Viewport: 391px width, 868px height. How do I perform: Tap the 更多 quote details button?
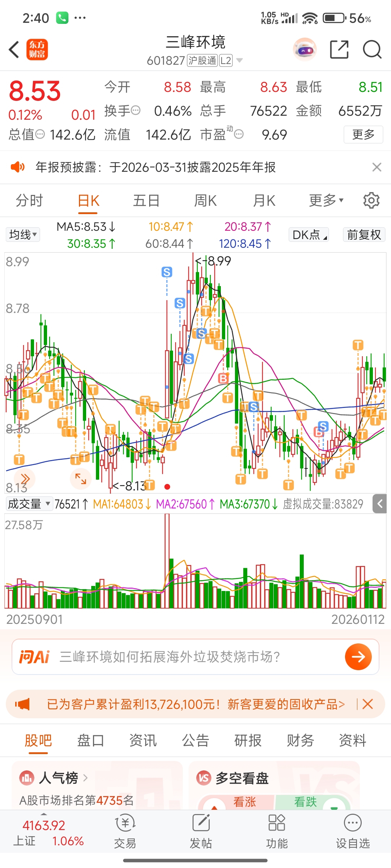click(363, 135)
